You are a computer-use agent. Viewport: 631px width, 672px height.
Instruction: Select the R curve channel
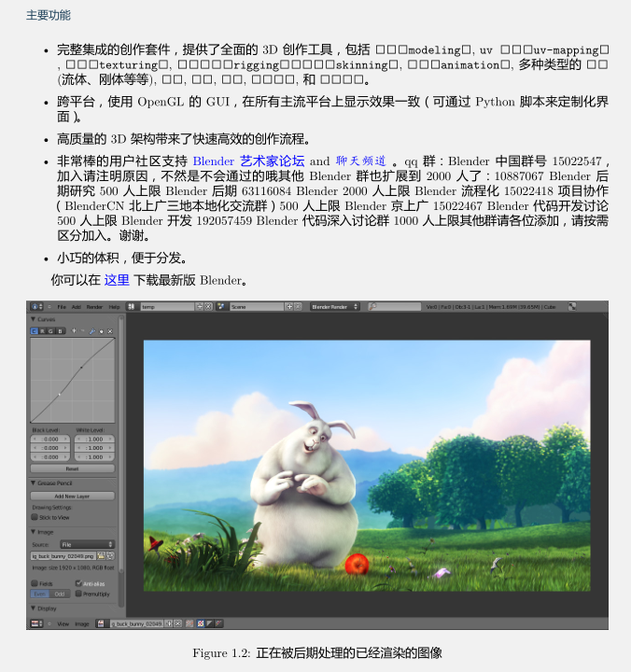[43, 331]
